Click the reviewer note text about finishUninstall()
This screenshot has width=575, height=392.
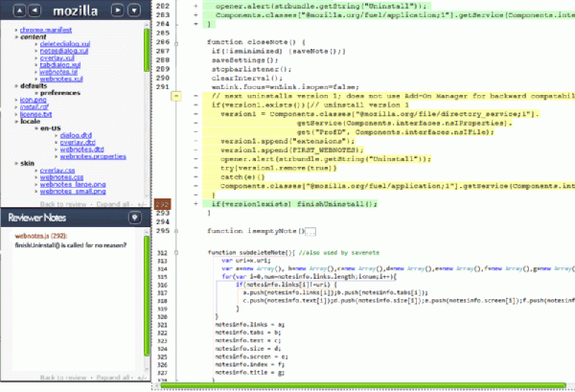[x=70, y=245]
